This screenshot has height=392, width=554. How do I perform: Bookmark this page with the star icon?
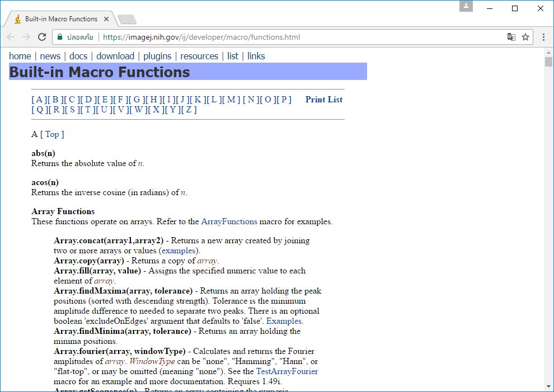point(525,37)
